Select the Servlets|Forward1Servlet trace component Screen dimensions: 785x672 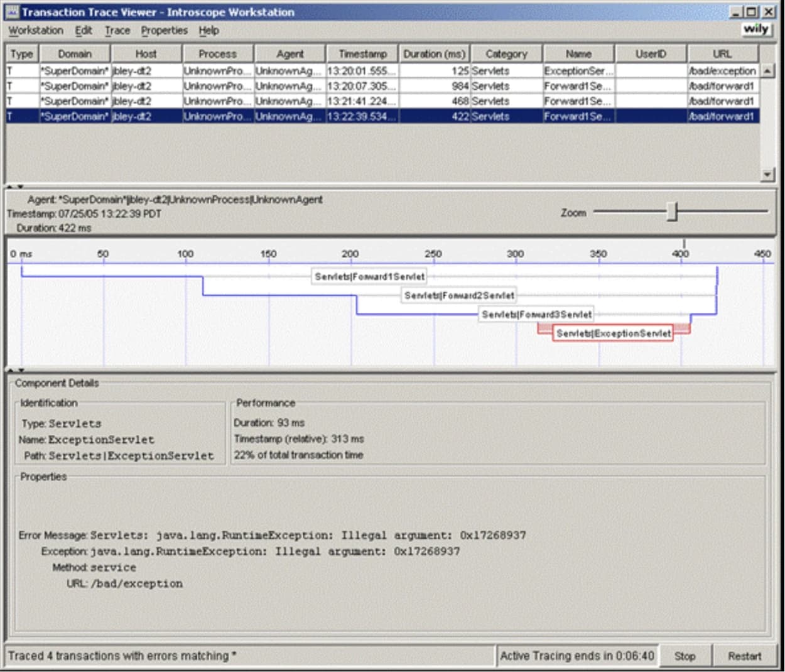[370, 276]
